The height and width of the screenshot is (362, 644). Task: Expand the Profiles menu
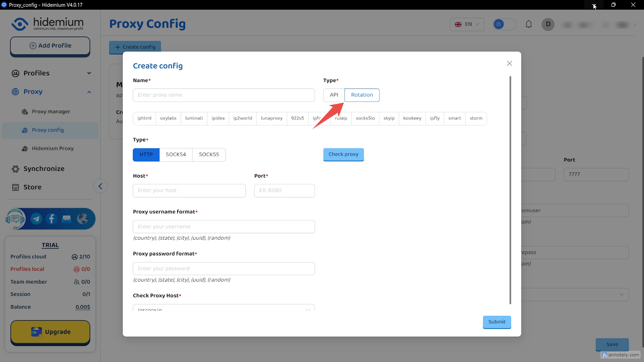[52, 73]
